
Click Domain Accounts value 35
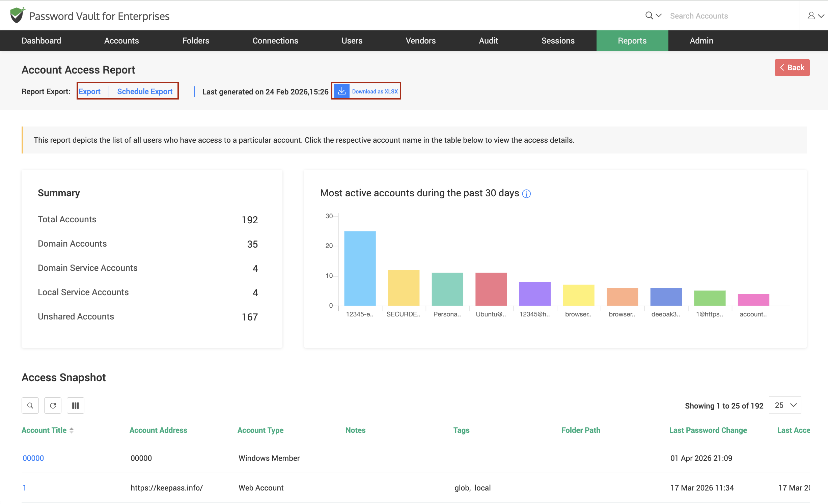click(x=252, y=244)
